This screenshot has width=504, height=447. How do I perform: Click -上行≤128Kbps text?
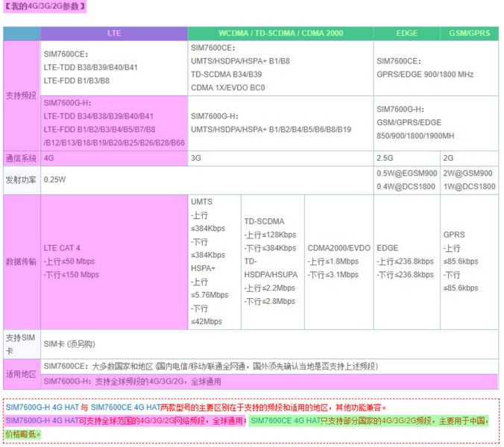[x=270, y=235]
